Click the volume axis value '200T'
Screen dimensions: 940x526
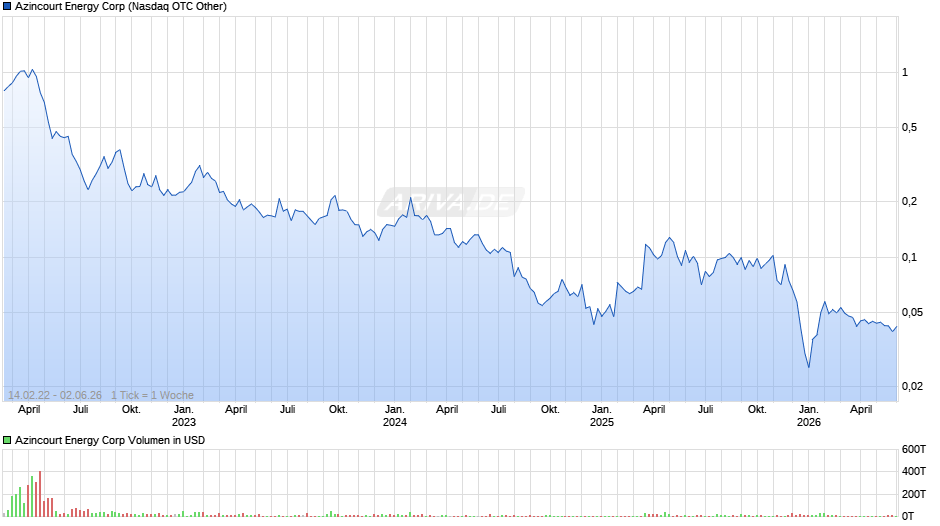(914, 494)
